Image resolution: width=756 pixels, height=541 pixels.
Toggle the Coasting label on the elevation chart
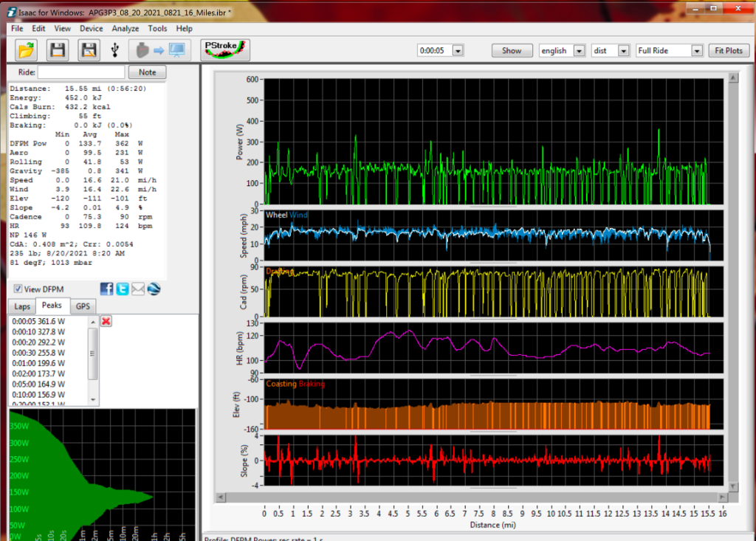(283, 384)
